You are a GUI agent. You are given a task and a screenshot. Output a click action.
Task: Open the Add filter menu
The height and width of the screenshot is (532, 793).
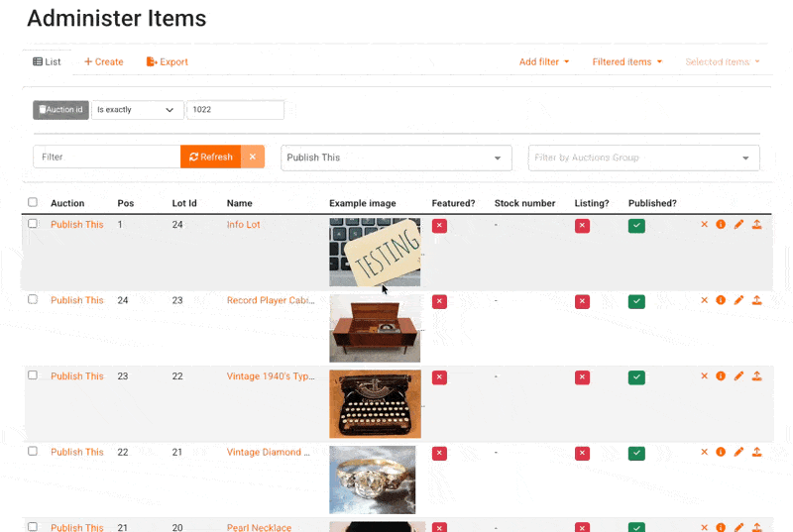(x=544, y=61)
